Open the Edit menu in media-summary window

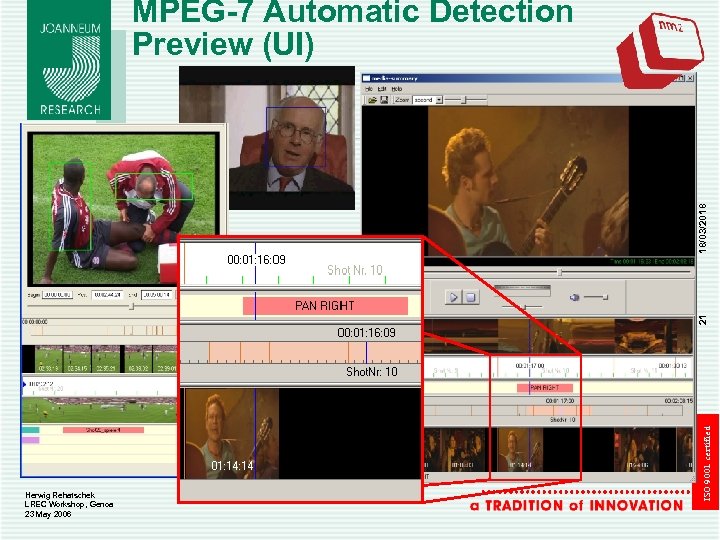click(382, 89)
